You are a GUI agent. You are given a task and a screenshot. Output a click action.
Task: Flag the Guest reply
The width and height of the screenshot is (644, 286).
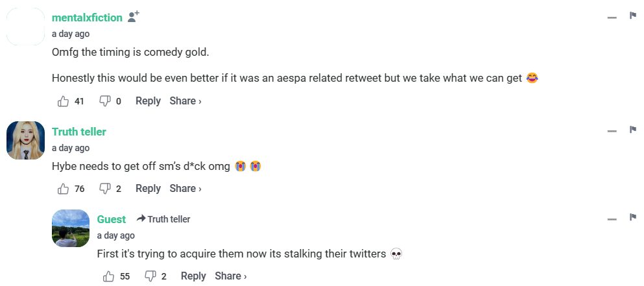(633, 217)
